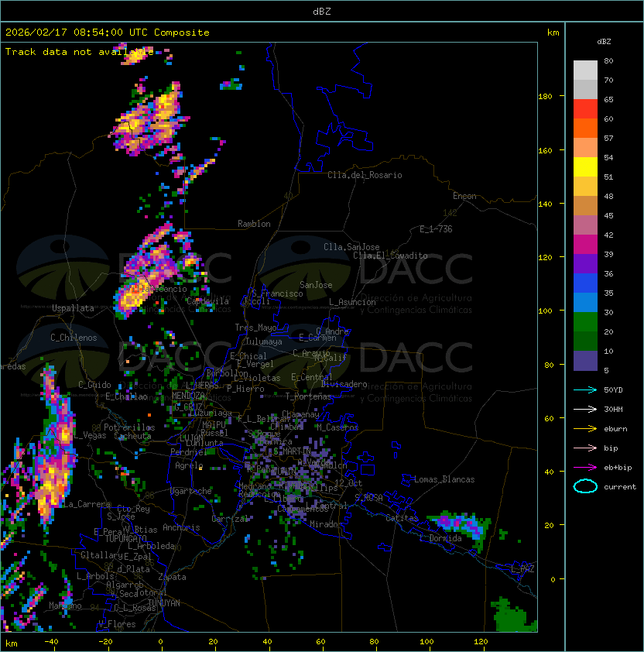Click the green echo patch at bottom right of map
The image size is (644, 652).
(x=512, y=616)
